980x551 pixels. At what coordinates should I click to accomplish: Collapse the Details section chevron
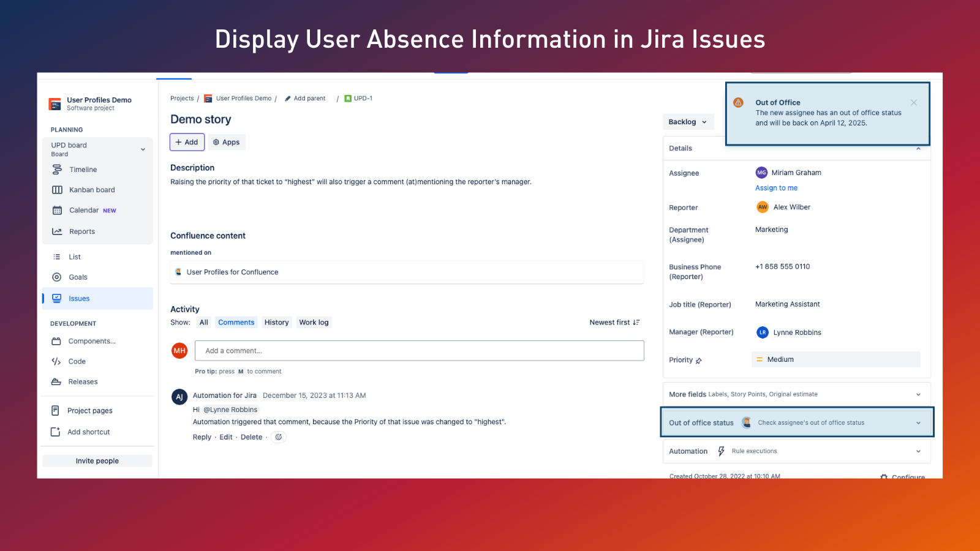pyautogui.click(x=918, y=148)
